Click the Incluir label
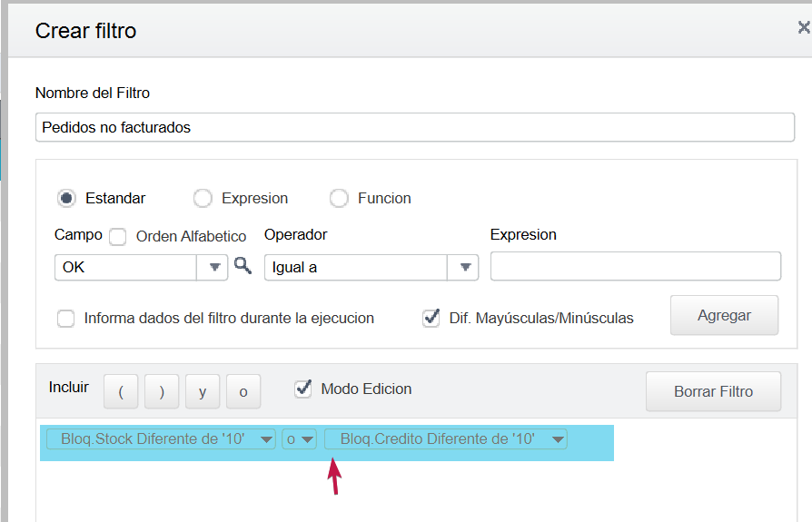 (68, 387)
